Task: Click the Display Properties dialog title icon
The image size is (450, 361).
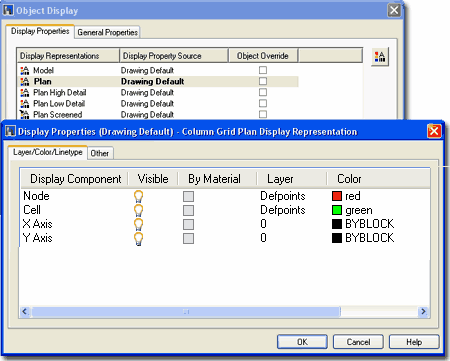Action: [x=10, y=131]
